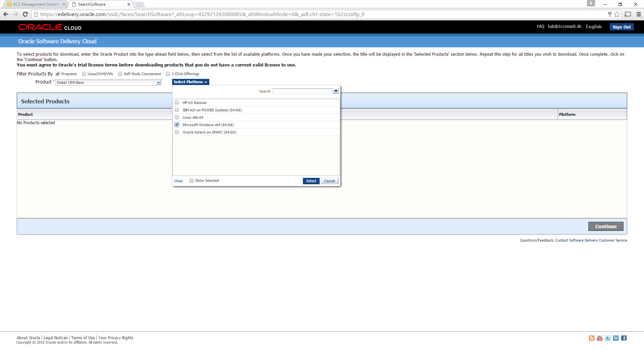Viewport: 644px width, 349px height.
Task: Open the RSS feed icon in footer
Action: 592,338
